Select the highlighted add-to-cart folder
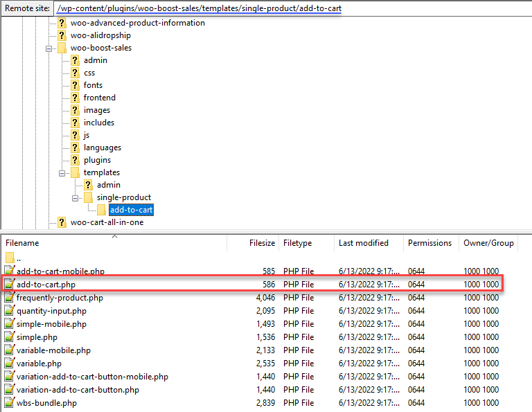 click(x=132, y=210)
